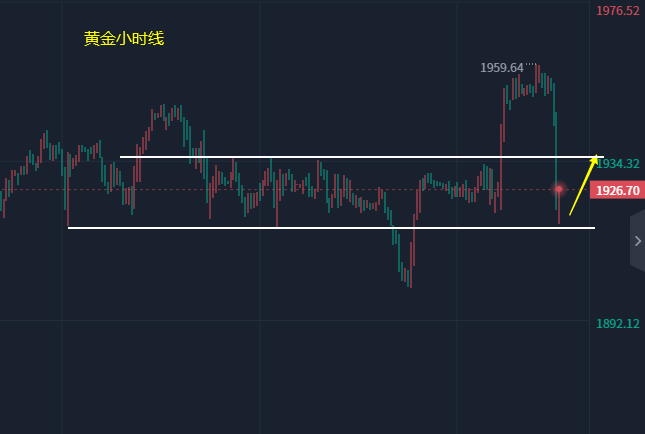Click the 1976.52 top axis price label
Image resolution: width=645 pixels, height=434 pixels.
pyautogui.click(x=617, y=11)
